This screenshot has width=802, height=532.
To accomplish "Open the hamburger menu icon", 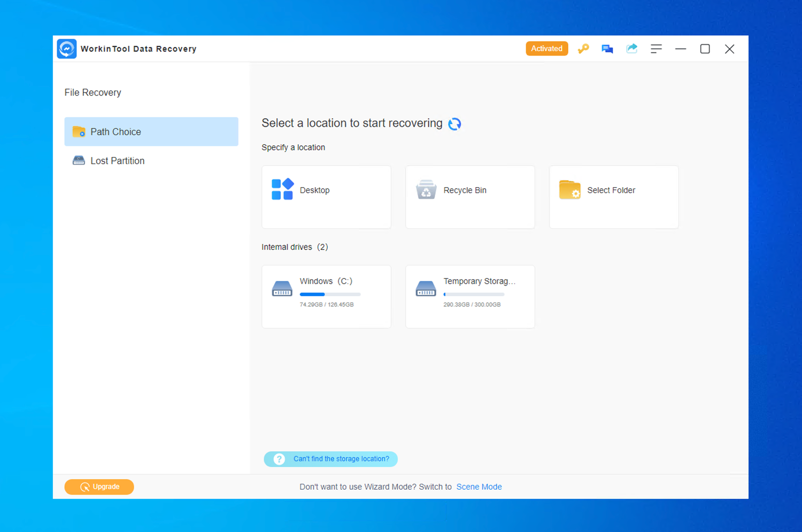I will (x=656, y=49).
